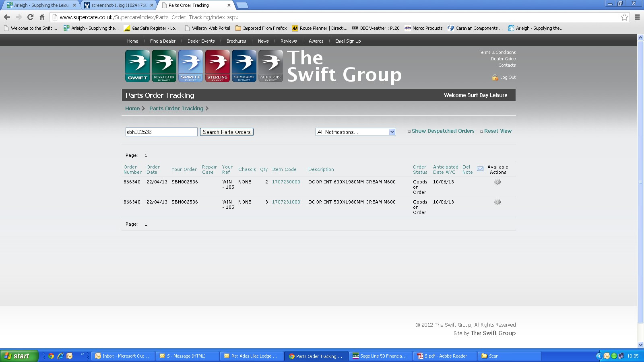Viewport: 644px width, 362px height.
Task: Open the Scan folder taskbar button
Action: point(509,356)
